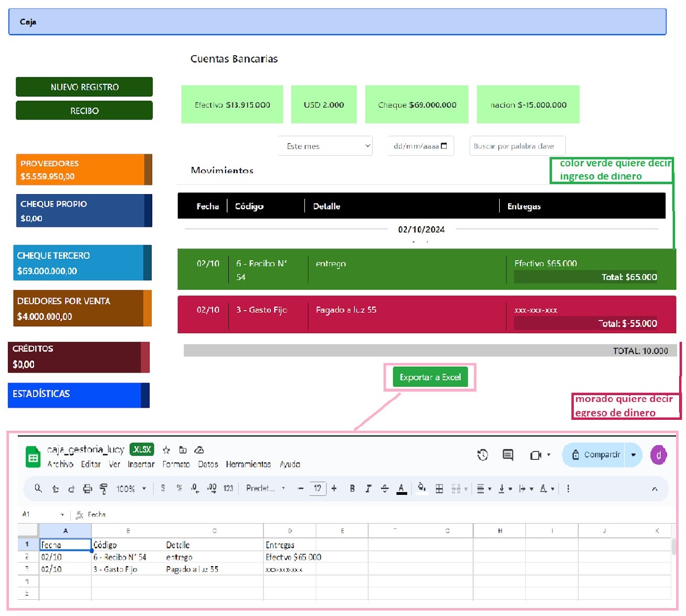Image resolution: width=686 pixels, height=616 pixels.
Task: Select the paint format roller icon
Action: [103, 488]
